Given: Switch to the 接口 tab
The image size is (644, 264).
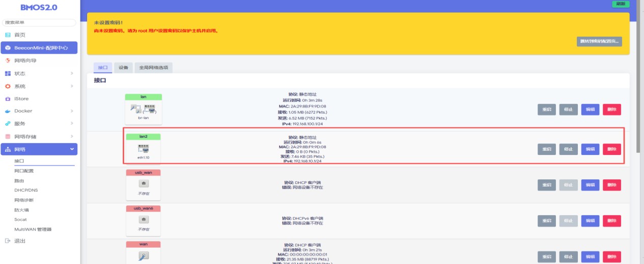Looking at the screenshot, I should (103, 68).
